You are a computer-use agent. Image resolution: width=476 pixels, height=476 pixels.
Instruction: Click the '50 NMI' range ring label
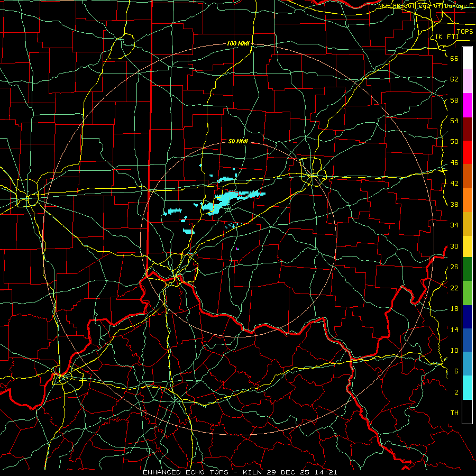[238, 141]
